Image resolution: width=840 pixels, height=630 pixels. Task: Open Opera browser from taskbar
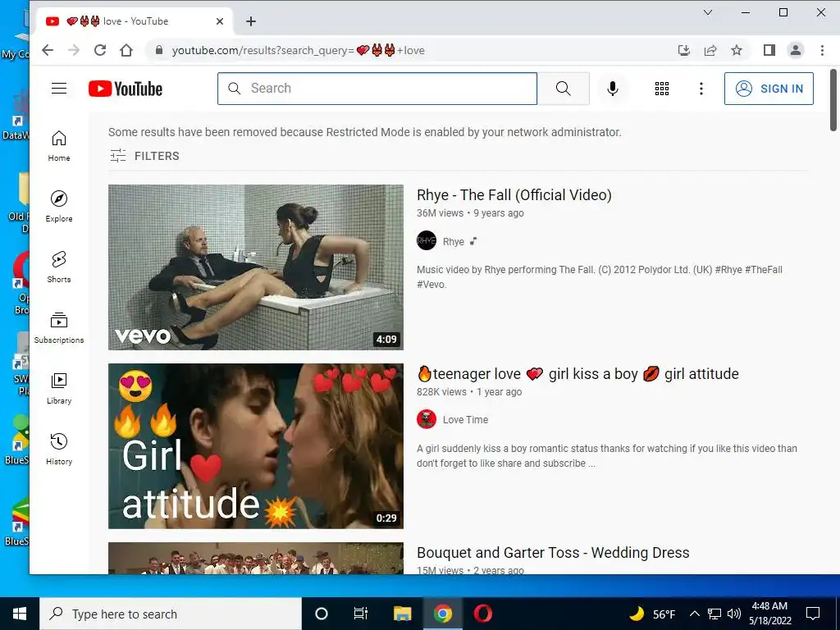point(482,614)
